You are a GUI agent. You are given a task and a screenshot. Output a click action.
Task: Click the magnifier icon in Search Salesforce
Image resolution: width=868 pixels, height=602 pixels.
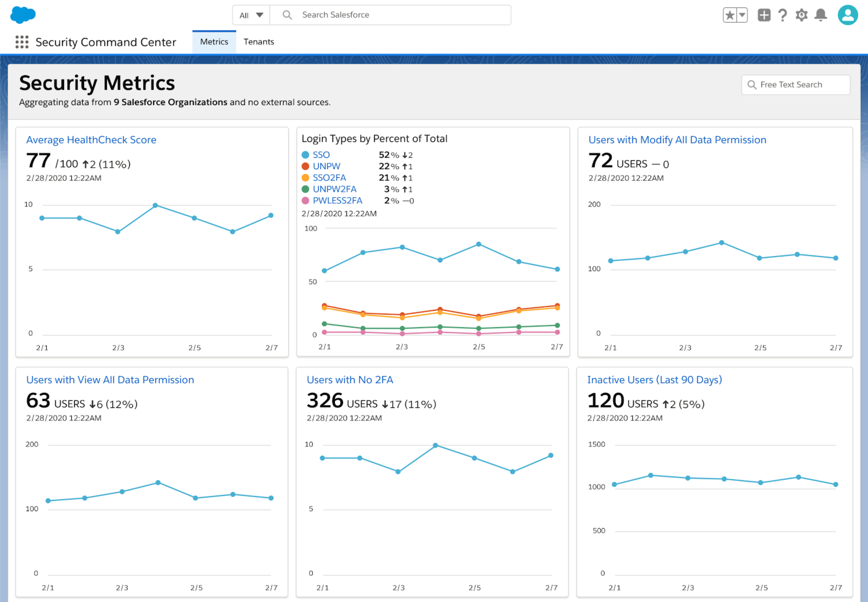click(287, 15)
